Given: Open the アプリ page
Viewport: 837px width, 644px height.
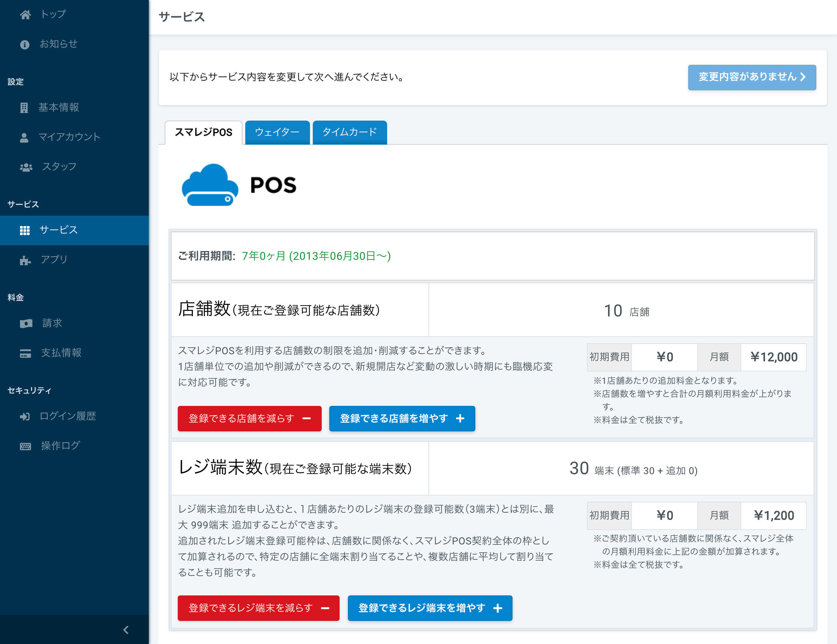Looking at the screenshot, I should pyautogui.click(x=74, y=260).
